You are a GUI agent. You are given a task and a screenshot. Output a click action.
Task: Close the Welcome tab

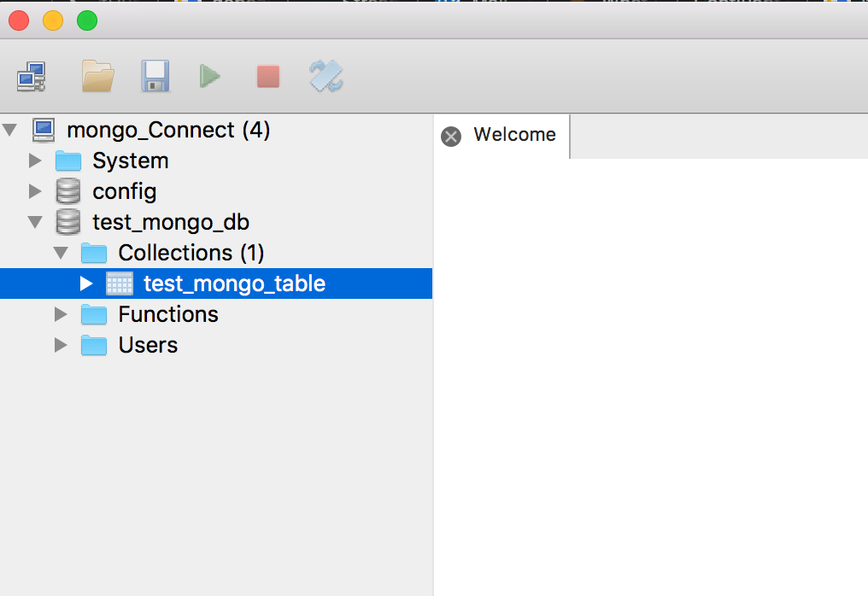(451, 136)
